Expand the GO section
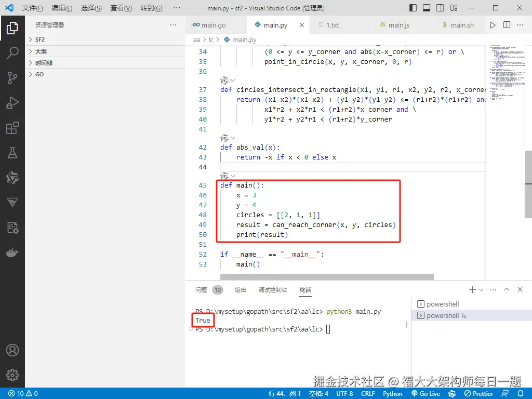The width and height of the screenshot is (532, 399). coord(105,74)
